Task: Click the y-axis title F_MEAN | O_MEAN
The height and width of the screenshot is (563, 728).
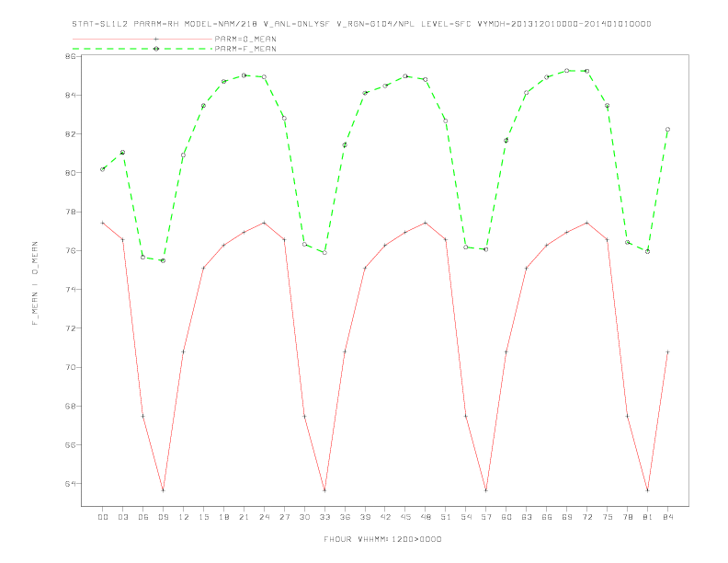Action: pyautogui.click(x=35, y=283)
